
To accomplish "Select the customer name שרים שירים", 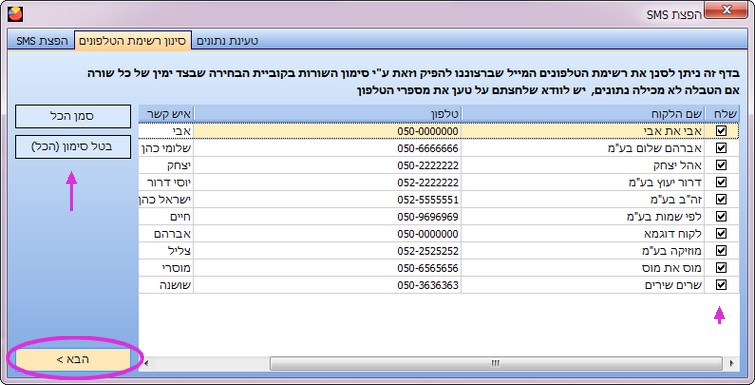I will pyautogui.click(x=674, y=285).
